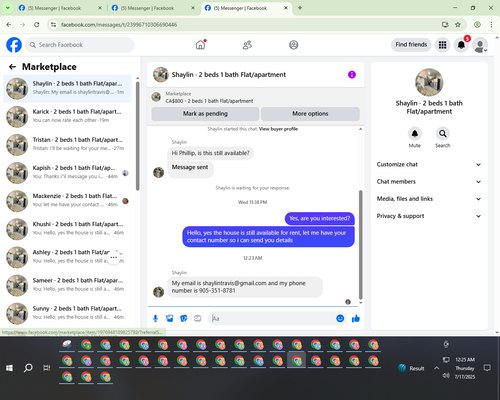Open Karick conversation in list
The height and width of the screenshot is (400, 500).
click(x=68, y=117)
